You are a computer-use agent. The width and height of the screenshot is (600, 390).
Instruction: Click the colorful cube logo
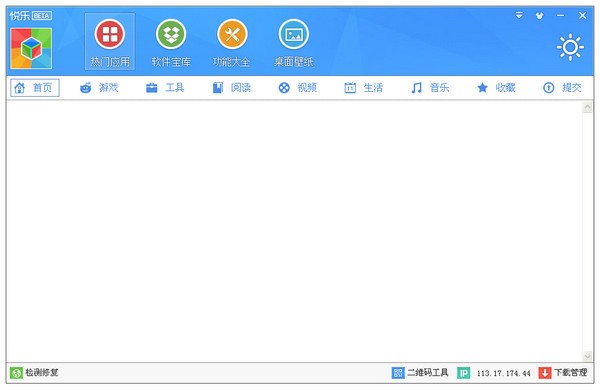click(31, 49)
